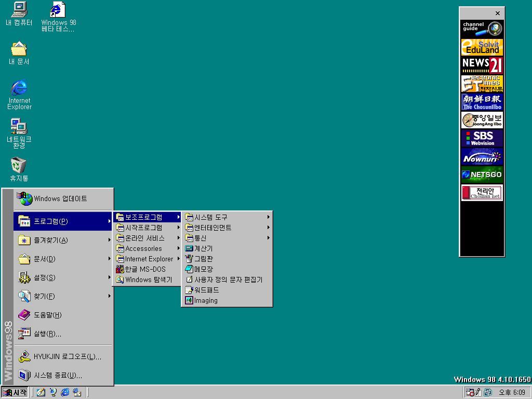
Task: Open the 휴지통 recycle bin
Action: [x=19, y=169]
